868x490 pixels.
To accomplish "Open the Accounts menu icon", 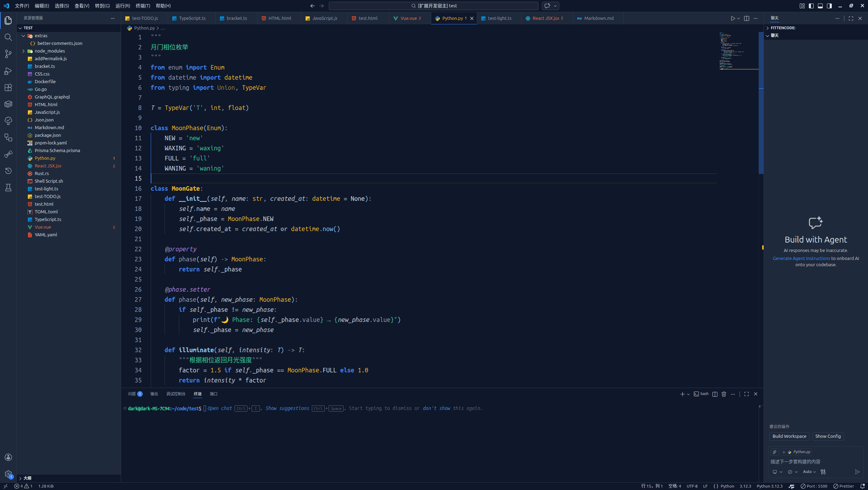I will point(8,457).
